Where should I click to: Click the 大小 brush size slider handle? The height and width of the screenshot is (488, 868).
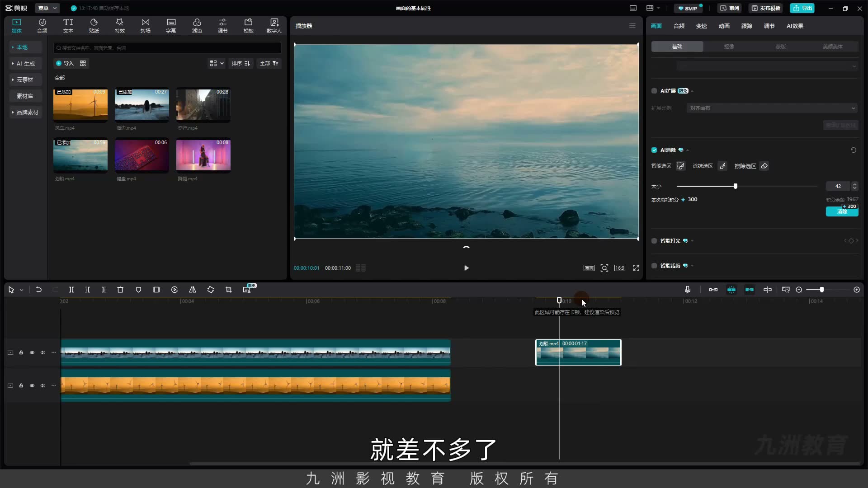[x=736, y=186]
